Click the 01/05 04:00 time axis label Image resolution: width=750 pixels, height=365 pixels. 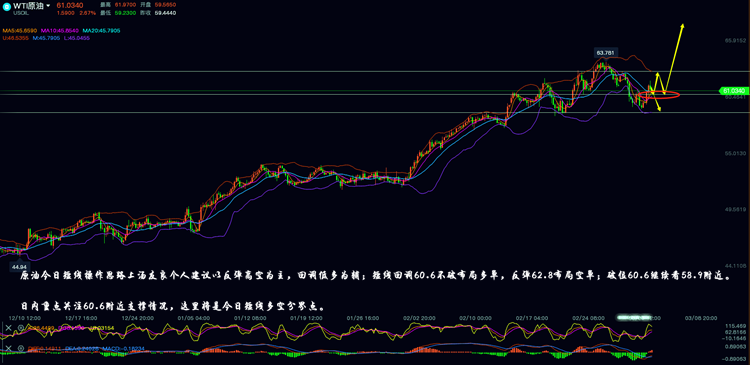194,317
